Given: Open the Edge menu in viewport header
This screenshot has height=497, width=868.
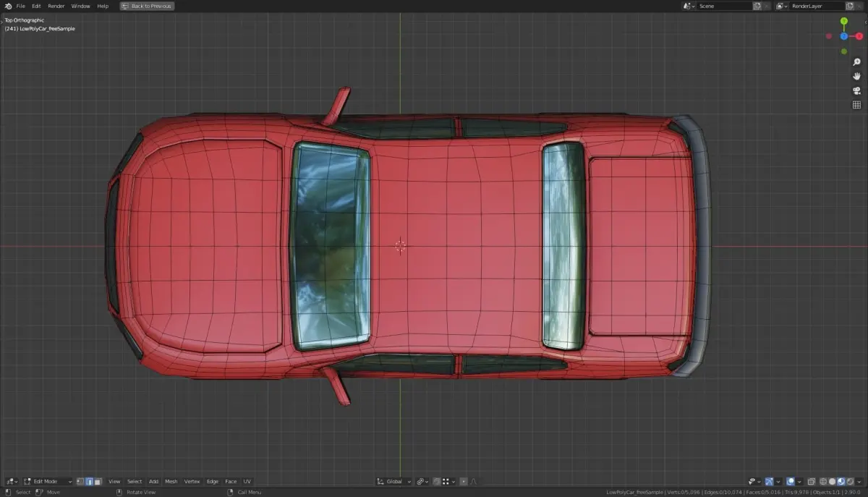Looking at the screenshot, I should [x=213, y=481].
